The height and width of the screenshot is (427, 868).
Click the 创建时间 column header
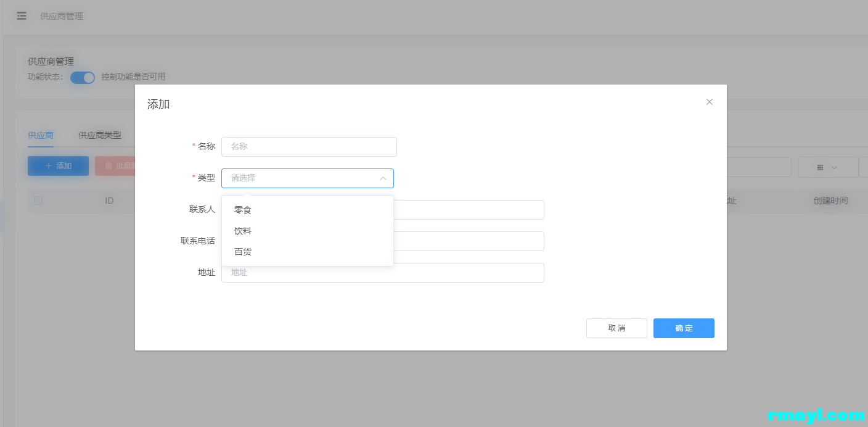point(830,201)
